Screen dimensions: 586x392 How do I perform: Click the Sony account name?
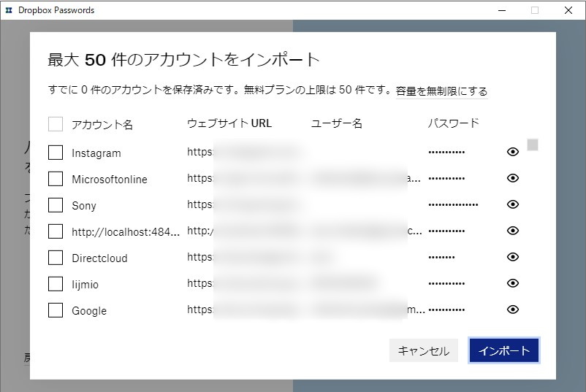84,206
